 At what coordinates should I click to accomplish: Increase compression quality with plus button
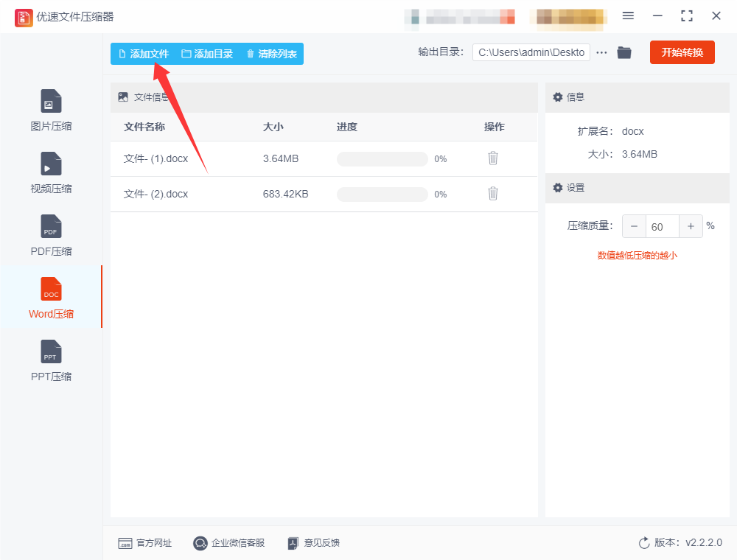(691, 226)
